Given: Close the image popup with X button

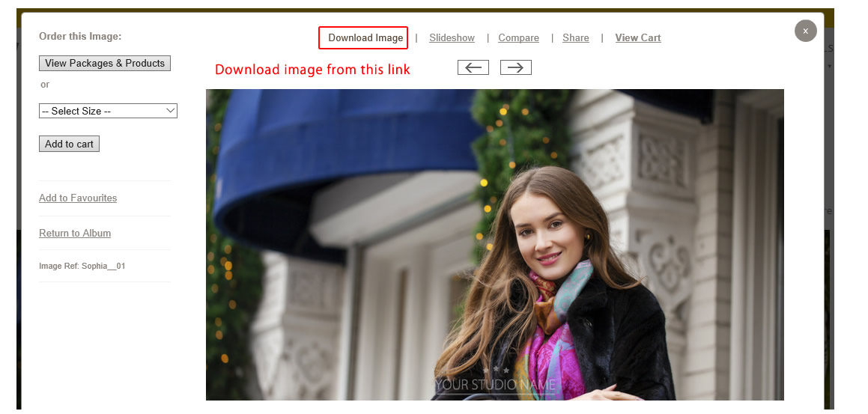Looking at the screenshot, I should pyautogui.click(x=805, y=31).
